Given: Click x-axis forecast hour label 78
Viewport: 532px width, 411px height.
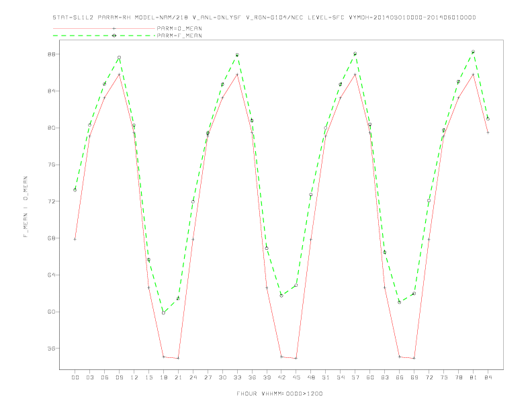Looking at the screenshot, I should 459,377.
